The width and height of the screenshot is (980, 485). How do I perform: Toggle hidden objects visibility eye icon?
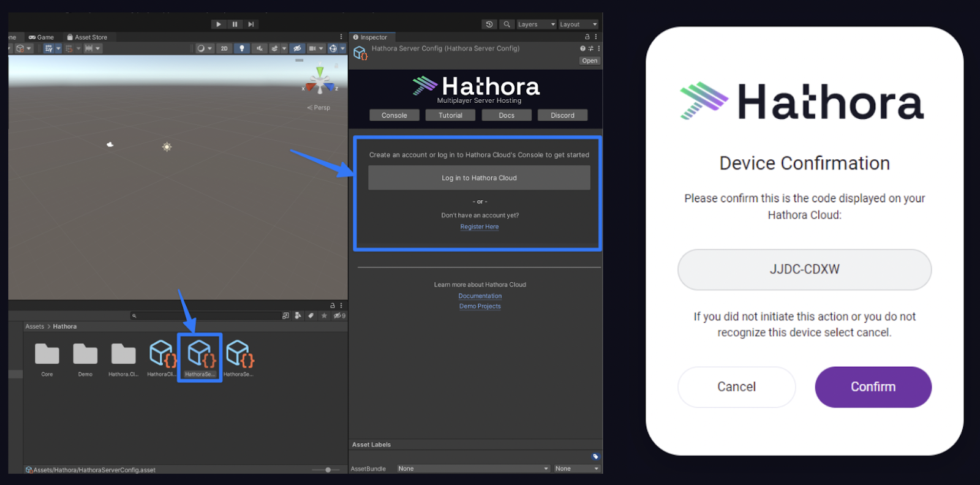click(297, 48)
